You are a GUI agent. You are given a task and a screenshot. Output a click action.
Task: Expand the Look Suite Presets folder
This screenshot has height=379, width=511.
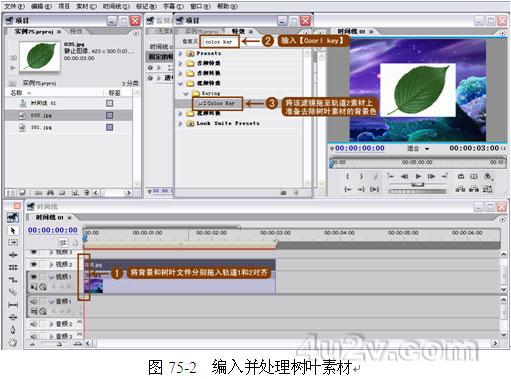point(181,123)
